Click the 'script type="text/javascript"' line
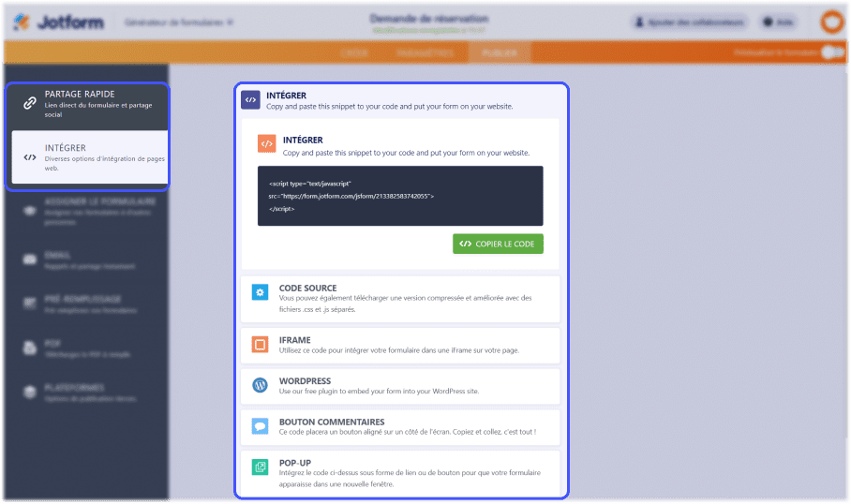 (310, 184)
